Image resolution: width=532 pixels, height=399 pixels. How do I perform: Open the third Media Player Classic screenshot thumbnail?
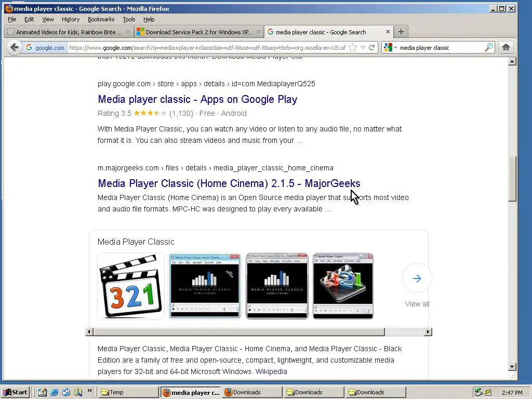click(x=277, y=286)
